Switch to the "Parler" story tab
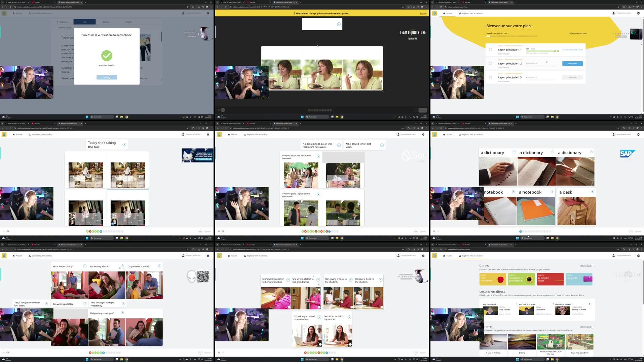Image resolution: width=644 pixels, height=362 pixels. (x=129, y=22)
